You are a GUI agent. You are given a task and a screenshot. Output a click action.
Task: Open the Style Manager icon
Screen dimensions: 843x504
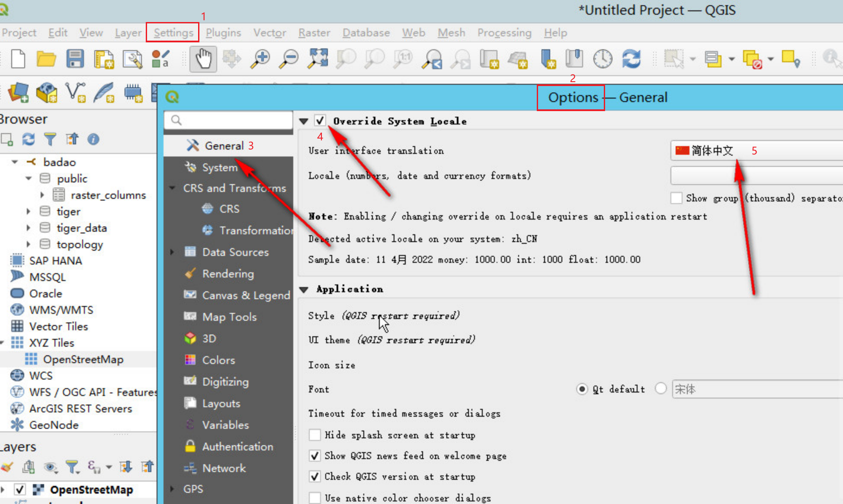coord(160,59)
